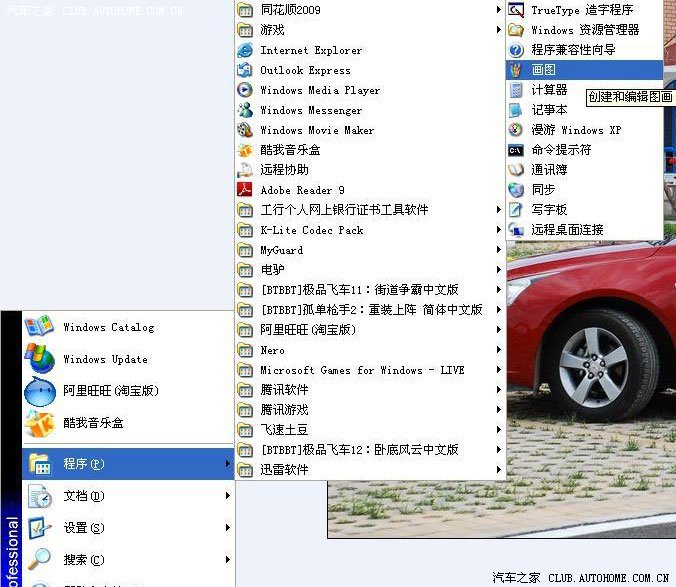Click the 程序(P) folder icon

[x=40, y=464]
